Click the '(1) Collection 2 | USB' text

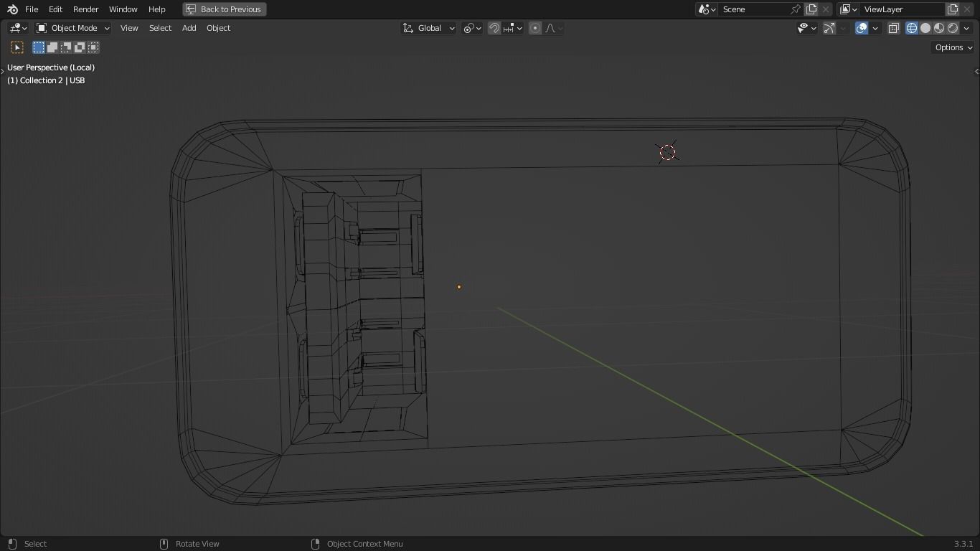[46, 80]
